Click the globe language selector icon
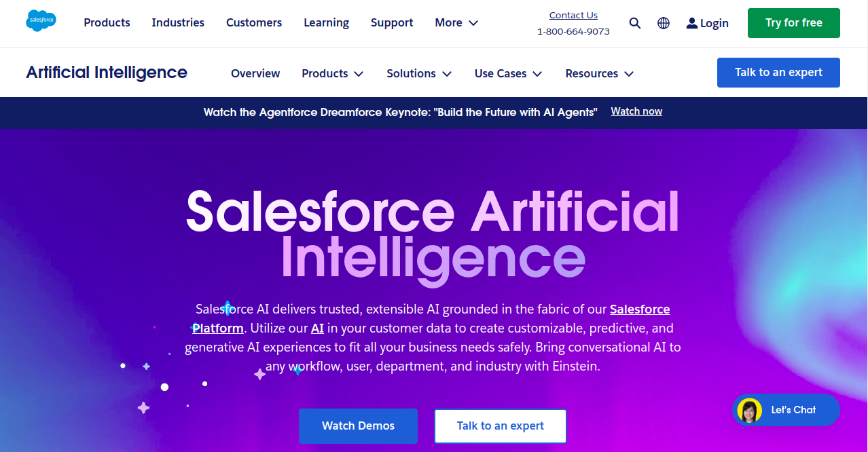The height and width of the screenshot is (452, 868). coord(664,23)
